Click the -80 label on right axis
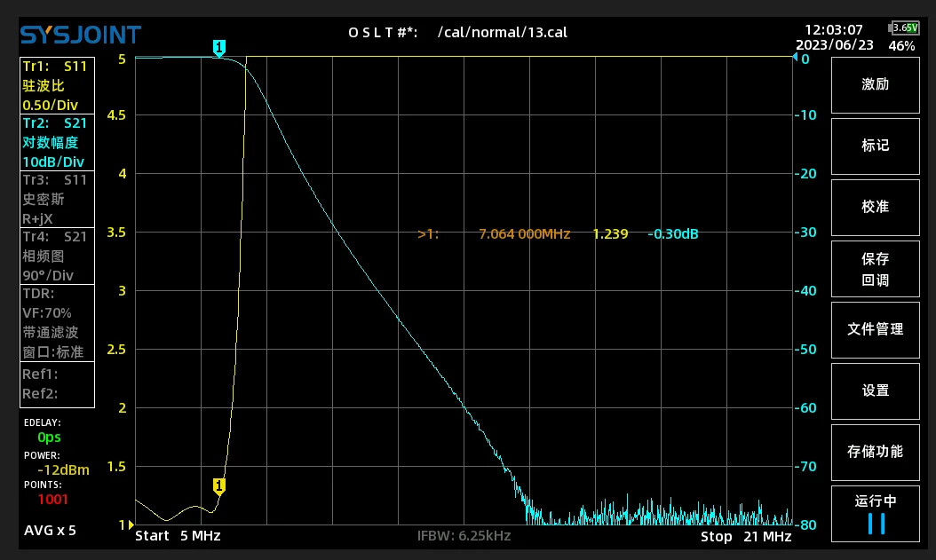Viewport: 936px width, 560px height. pos(805,525)
